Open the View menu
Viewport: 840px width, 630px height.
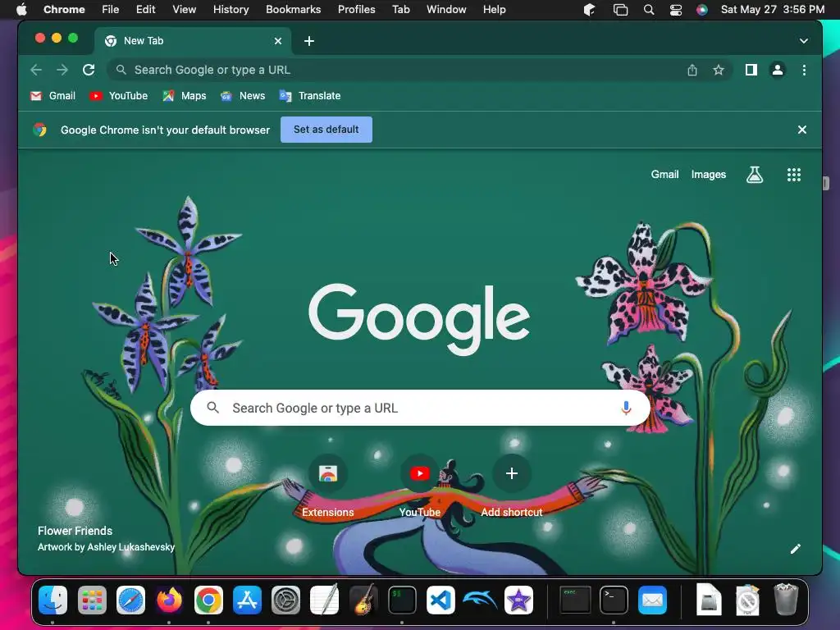click(x=184, y=10)
